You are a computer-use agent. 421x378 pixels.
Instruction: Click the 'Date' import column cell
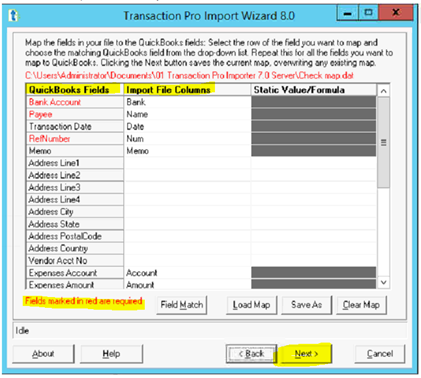(x=187, y=126)
